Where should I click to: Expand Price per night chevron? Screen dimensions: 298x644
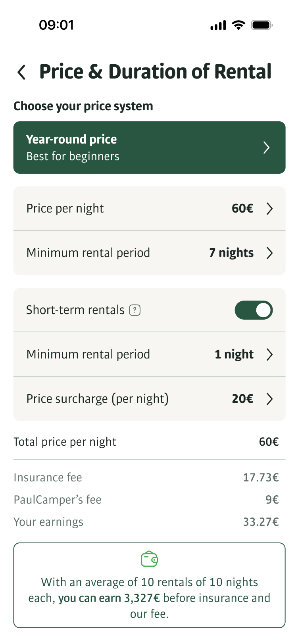(269, 209)
